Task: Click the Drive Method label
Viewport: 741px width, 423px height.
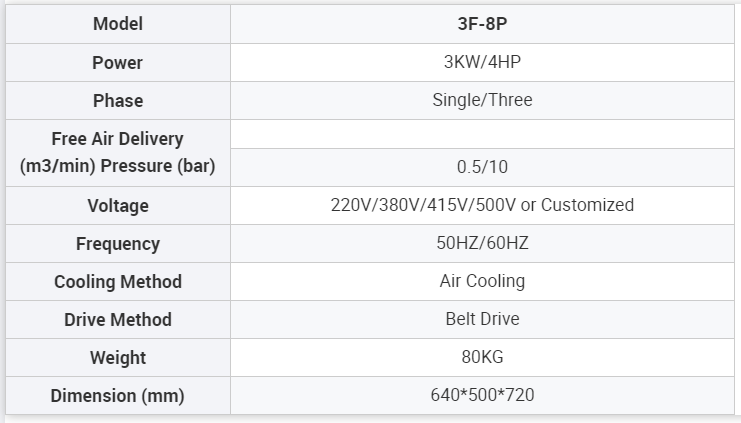Action: pos(118,319)
